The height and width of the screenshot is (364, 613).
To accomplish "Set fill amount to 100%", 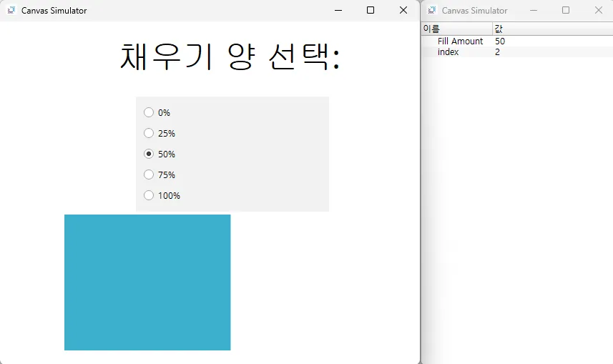I will [149, 195].
